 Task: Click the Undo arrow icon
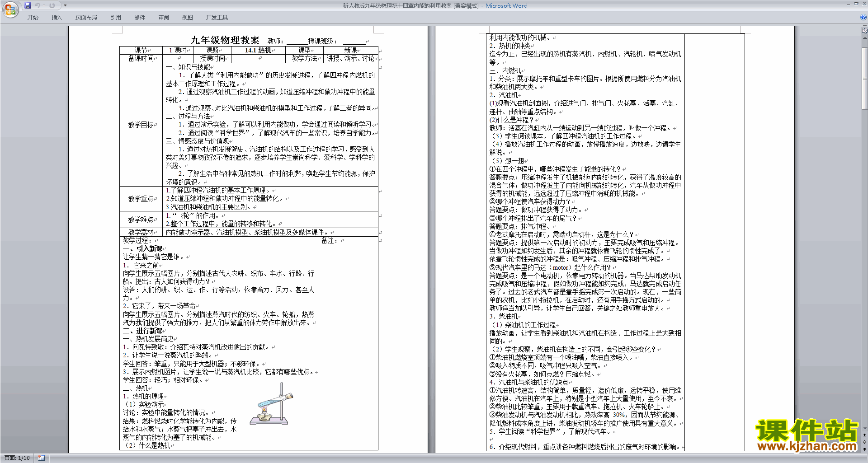pyautogui.click(x=38, y=5)
